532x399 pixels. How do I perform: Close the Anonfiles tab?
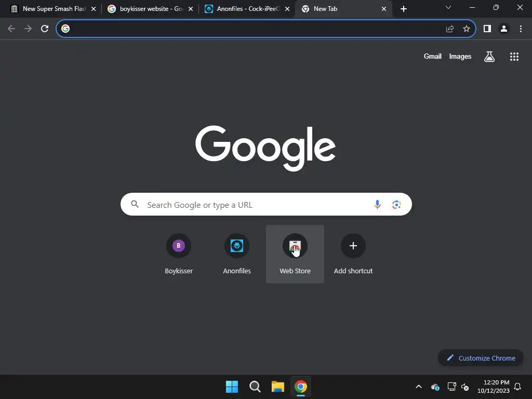[x=287, y=9]
